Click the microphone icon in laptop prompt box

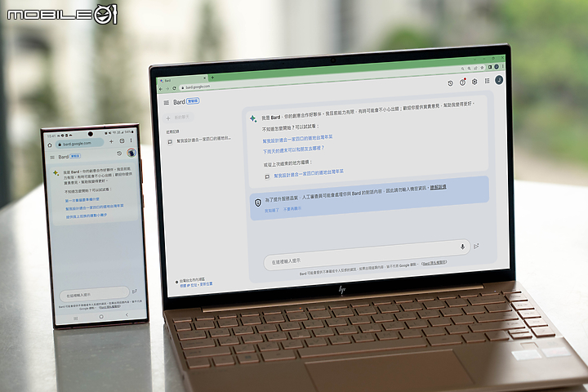[462, 247]
